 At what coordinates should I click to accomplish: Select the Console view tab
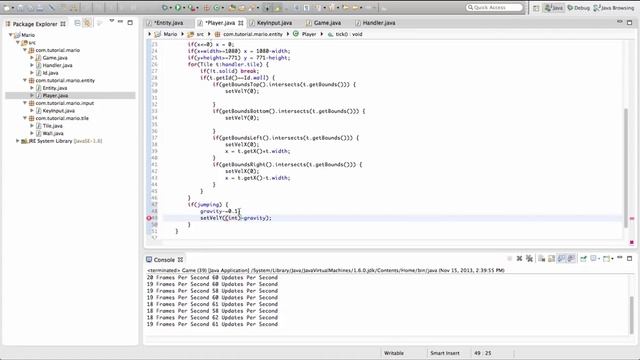tap(164, 260)
